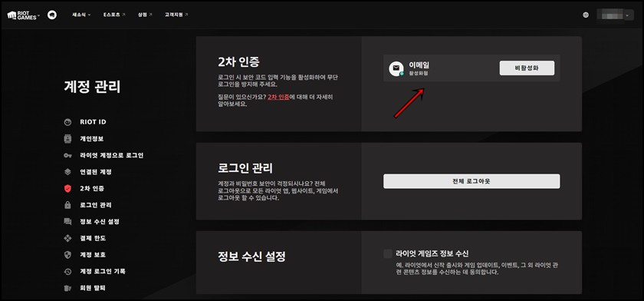Viewport: 644px width, 301px height.
Task: Open the blurred account name dropdown
Action: click(615, 15)
